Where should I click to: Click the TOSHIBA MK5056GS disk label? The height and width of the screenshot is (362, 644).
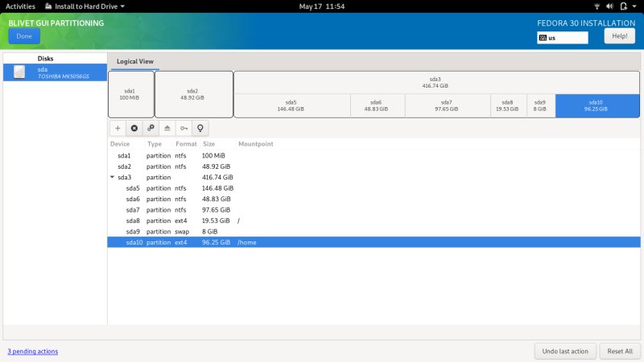[x=64, y=76]
